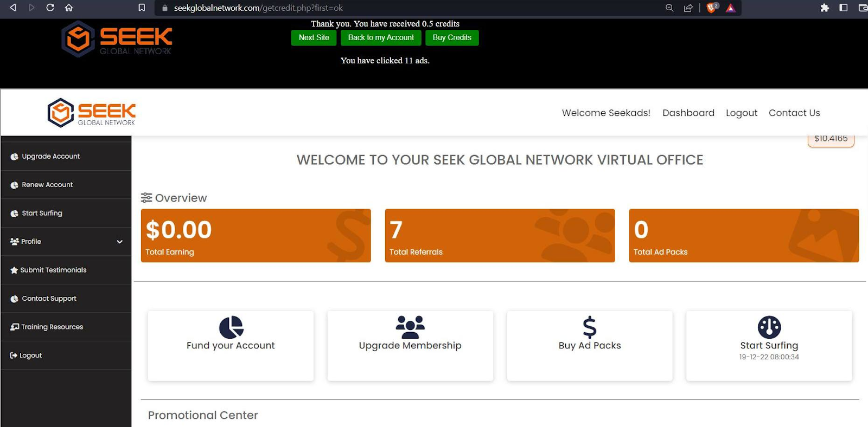Screen dimensions: 868x427
Task: Click the 'You have clicked 11 ads.' text
Action: [385, 61]
